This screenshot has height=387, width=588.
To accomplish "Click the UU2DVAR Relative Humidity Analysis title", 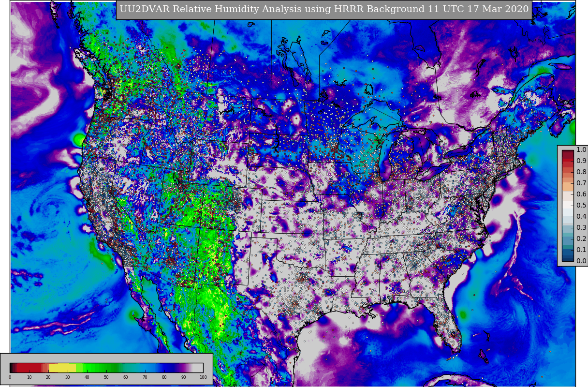I will (x=324, y=9).
